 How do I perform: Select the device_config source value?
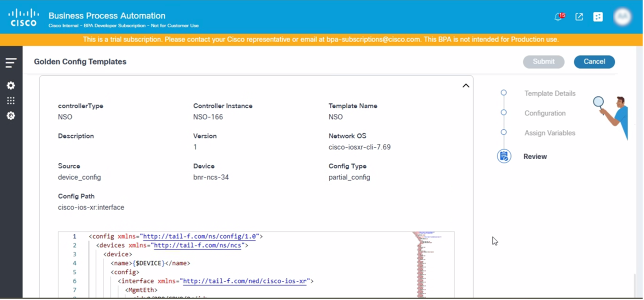(x=79, y=178)
